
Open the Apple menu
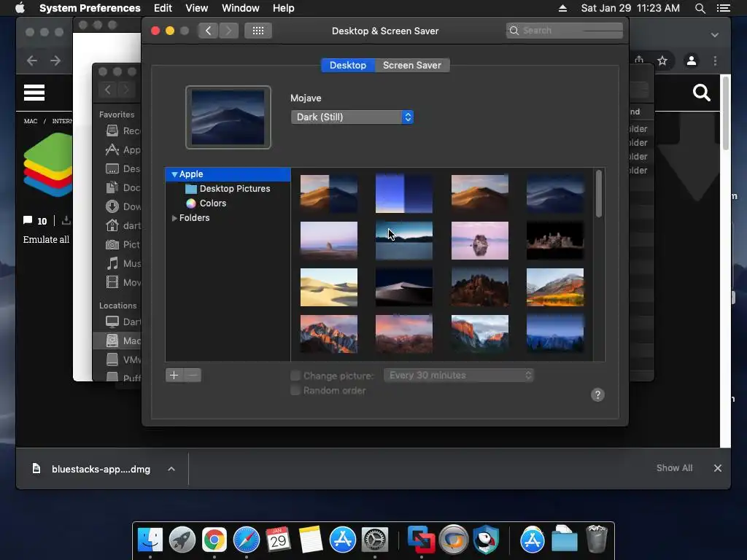[20, 8]
